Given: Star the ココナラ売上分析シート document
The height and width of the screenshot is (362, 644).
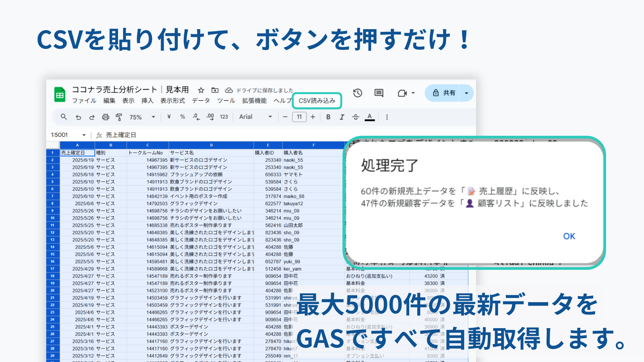Looking at the screenshot, I should coord(201,90).
